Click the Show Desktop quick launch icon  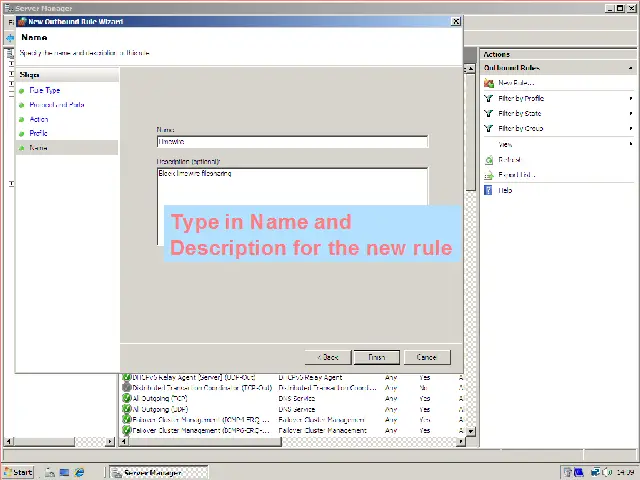coord(64,472)
